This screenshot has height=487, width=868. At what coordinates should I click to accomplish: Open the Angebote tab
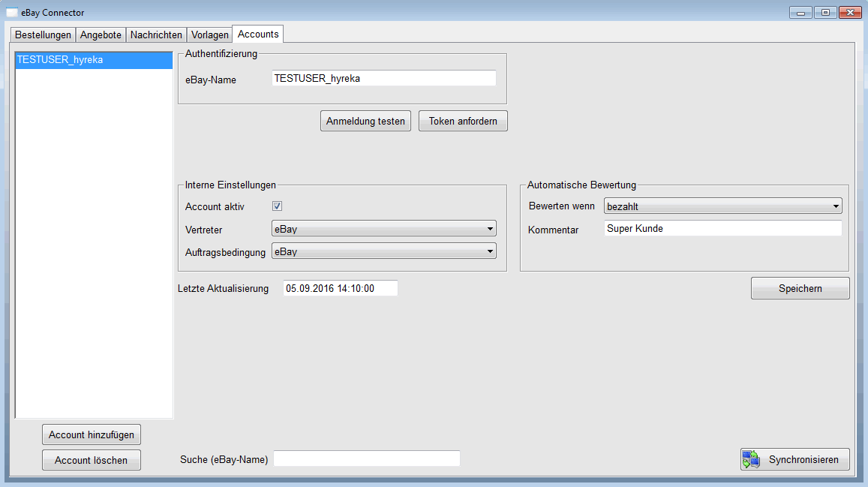[101, 35]
